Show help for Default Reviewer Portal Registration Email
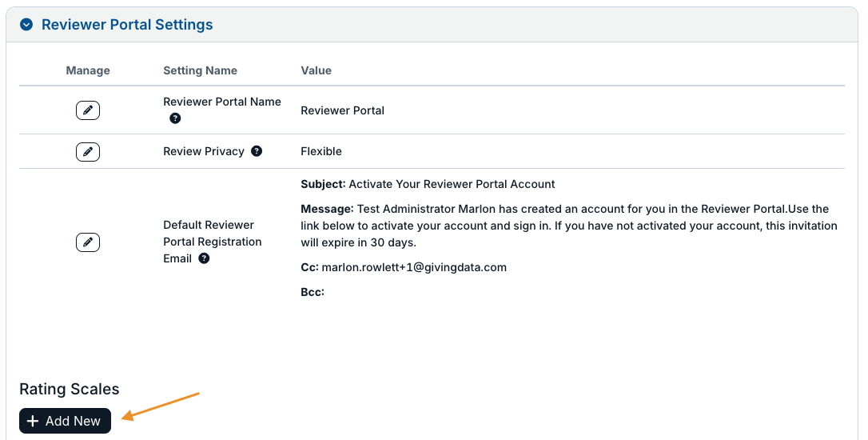This screenshot has width=868, height=440. point(204,258)
